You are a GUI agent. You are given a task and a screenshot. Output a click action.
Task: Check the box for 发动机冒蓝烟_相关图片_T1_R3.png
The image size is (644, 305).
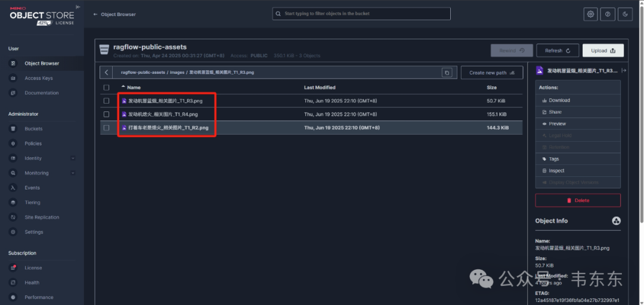point(107,101)
